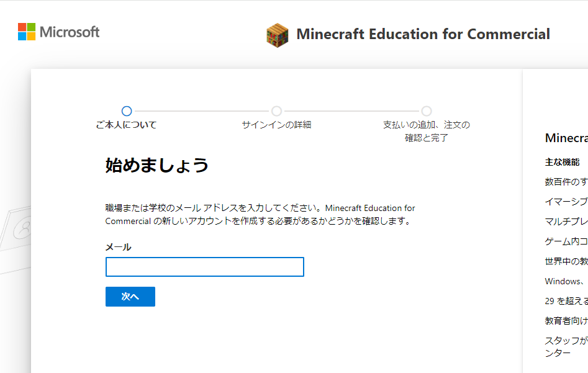Screen dimensions: 588x373
Task: Click the Minecraft Education for Commercial title
Action: pyautogui.click(x=423, y=34)
